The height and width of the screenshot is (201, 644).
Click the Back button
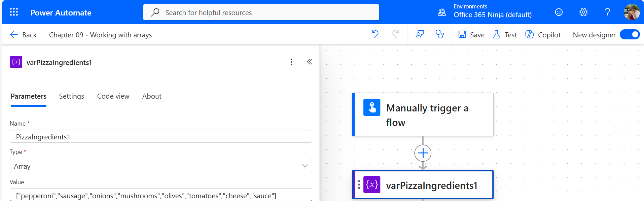tap(23, 35)
